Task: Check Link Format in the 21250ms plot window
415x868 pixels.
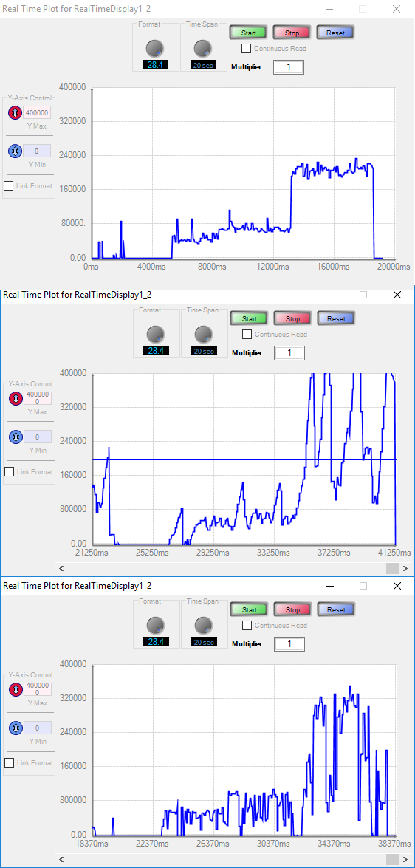Action: tap(9, 471)
